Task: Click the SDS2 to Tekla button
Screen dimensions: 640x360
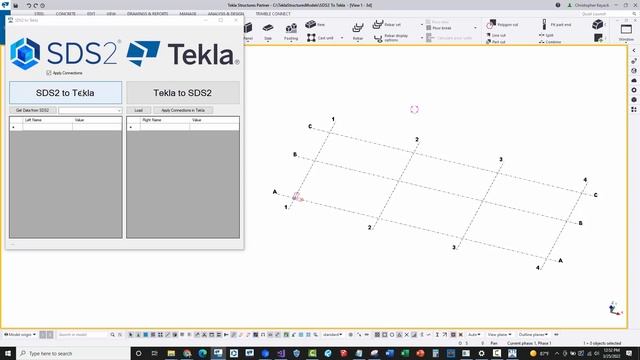Action: pos(65,93)
